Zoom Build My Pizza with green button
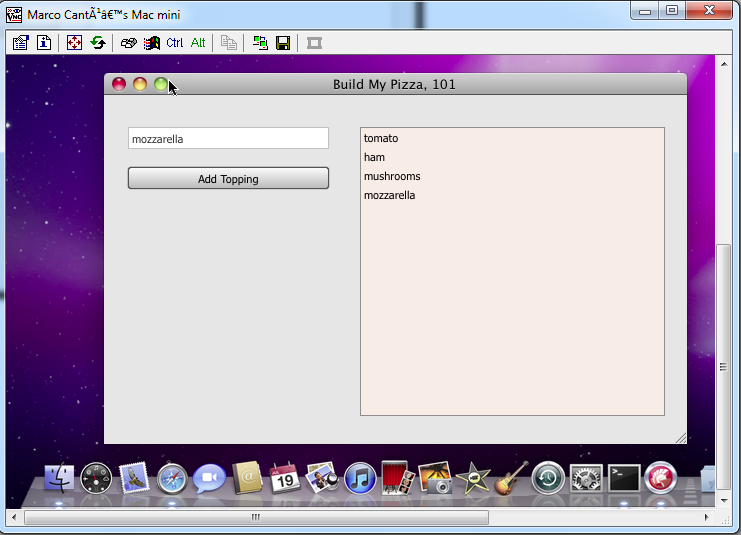Screen dimensions: 741x535 coord(161,84)
